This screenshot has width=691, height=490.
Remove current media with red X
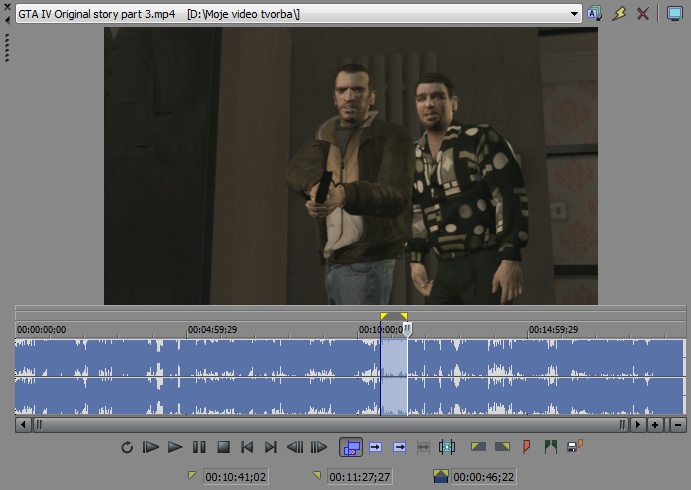pos(643,14)
